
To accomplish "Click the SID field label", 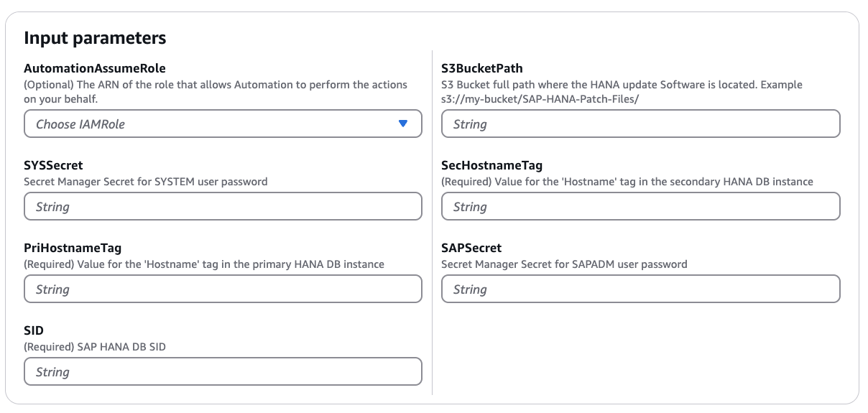I will pyautogui.click(x=34, y=330).
